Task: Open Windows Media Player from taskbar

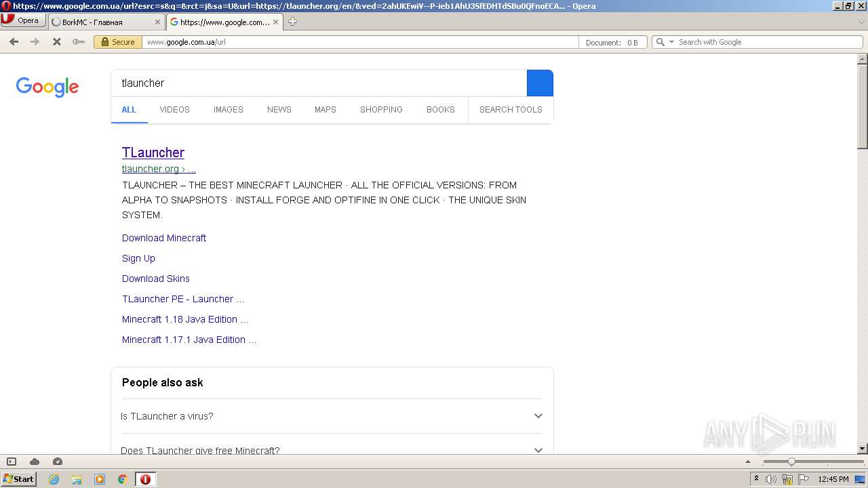Action: coord(100,479)
